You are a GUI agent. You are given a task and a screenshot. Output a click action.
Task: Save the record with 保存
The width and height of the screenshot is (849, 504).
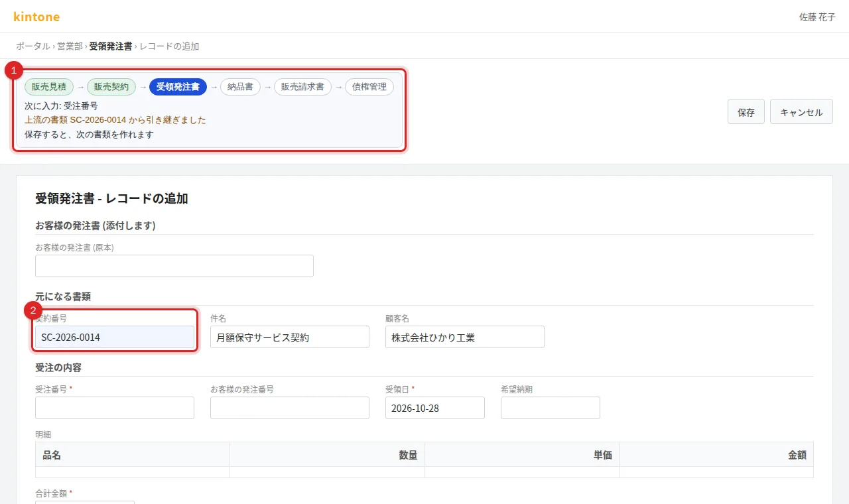(x=746, y=112)
